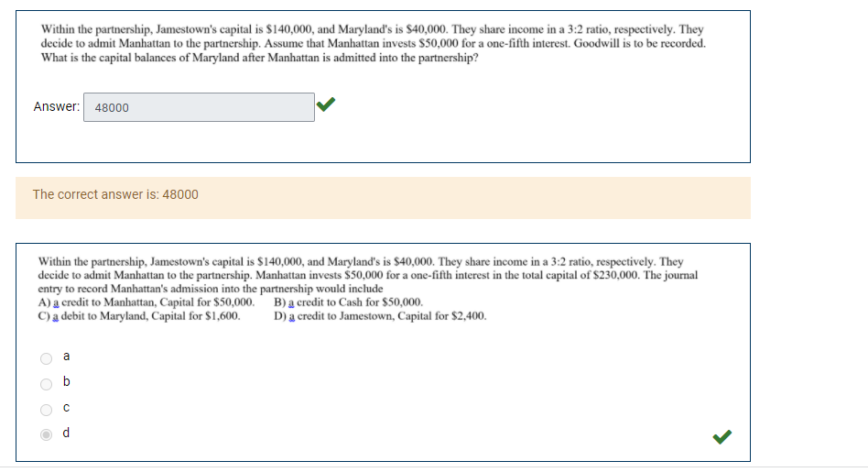Click the question 'What is the capital balances of Maryland'
This screenshot has width=868, height=472.
pyautogui.click(x=260, y=58)
